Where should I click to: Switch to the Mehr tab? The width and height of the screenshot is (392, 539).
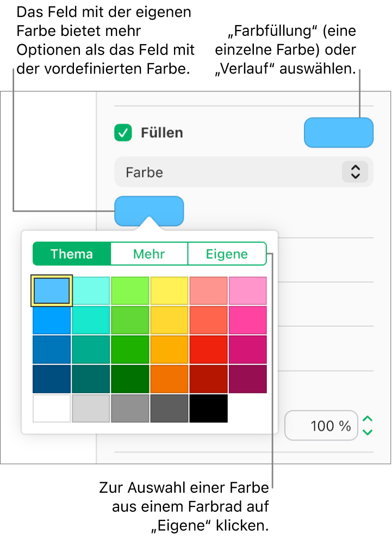pyautogui.click(x=149, y=254)
